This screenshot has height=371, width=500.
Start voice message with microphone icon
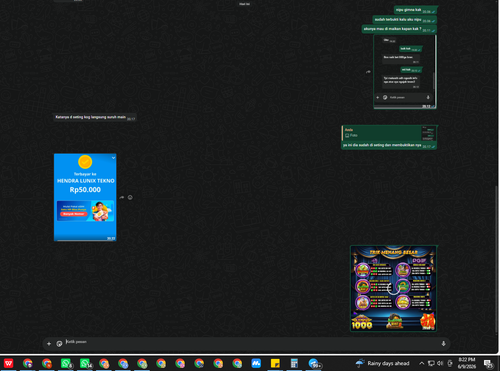(443, 343)
